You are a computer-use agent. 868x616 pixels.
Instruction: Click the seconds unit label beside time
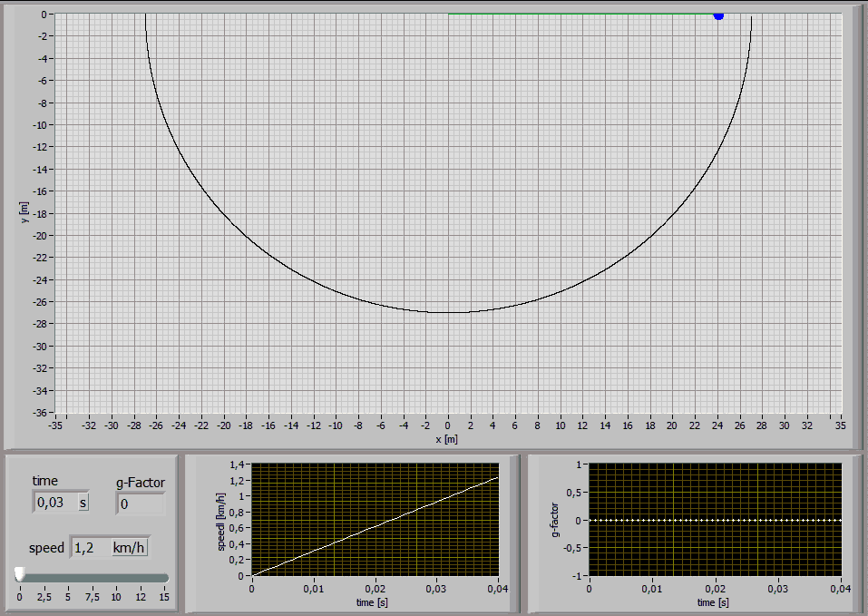(83, 503)
